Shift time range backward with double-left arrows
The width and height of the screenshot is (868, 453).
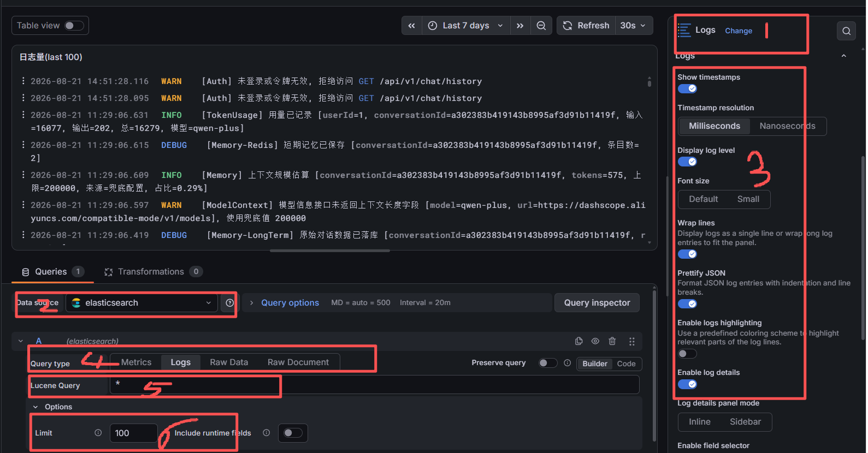click(x=411, y=26)
